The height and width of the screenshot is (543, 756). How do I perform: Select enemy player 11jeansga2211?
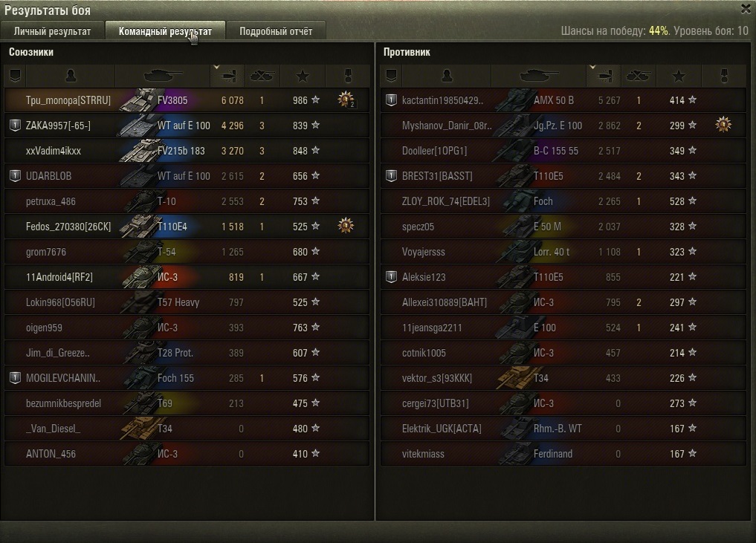coord(432,328)
